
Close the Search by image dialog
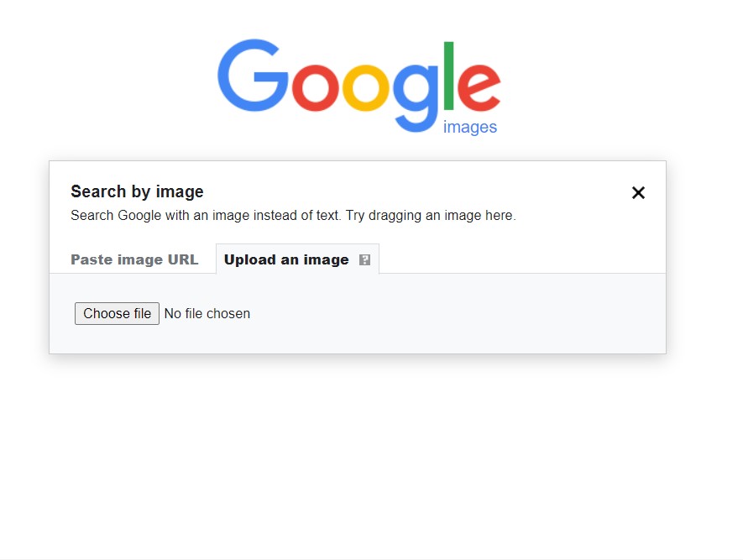(x=638, y=193)
